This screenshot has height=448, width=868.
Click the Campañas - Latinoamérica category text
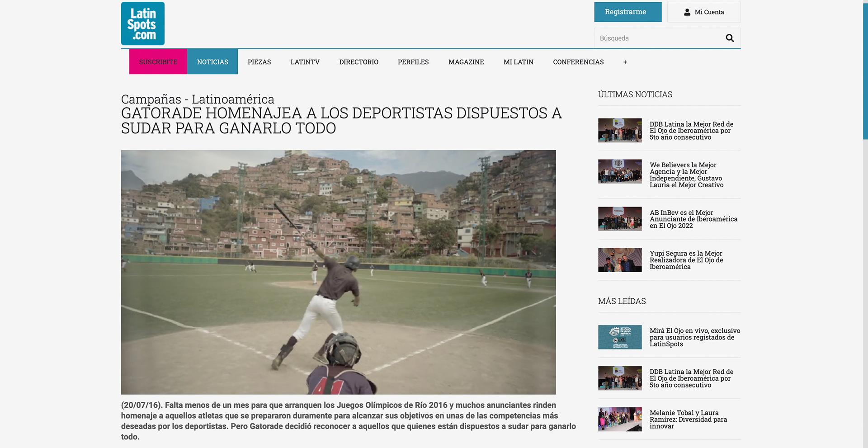pos(198,99)
